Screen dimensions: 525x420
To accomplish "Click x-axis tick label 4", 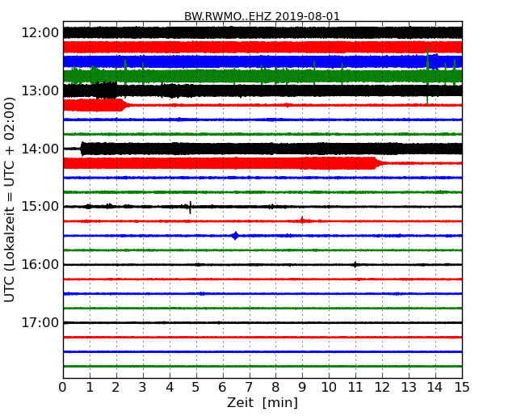I will [170, 387].
